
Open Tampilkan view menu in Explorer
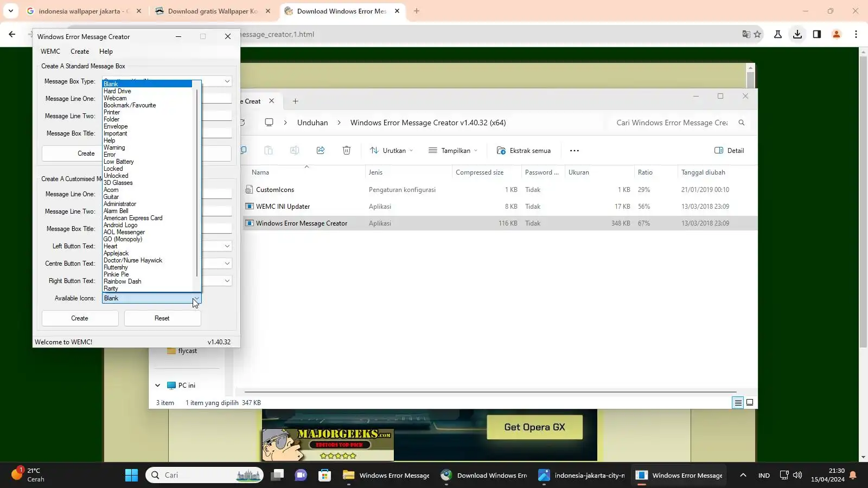pyautogui.click(x=453, y=151)
